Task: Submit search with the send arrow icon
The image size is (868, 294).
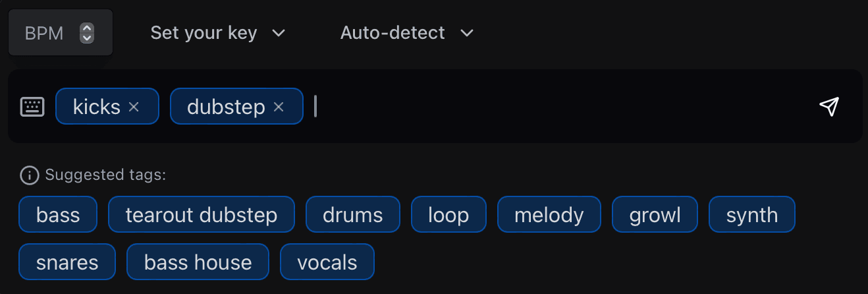Action: (829, 106)
